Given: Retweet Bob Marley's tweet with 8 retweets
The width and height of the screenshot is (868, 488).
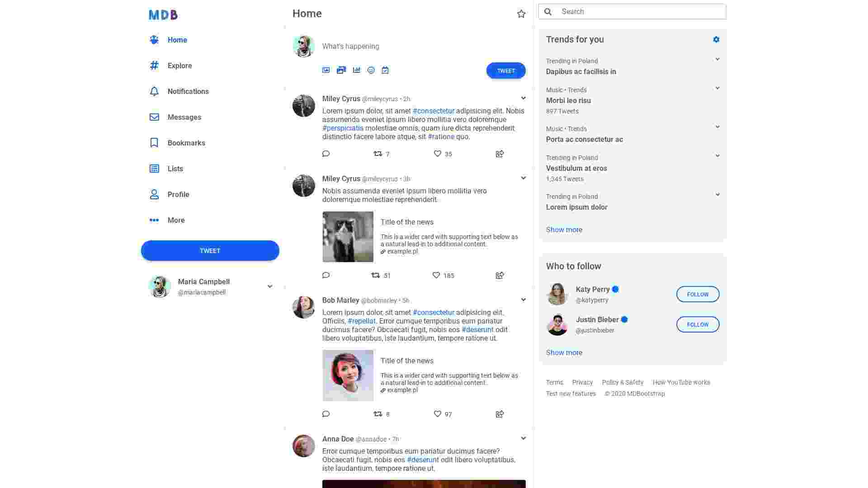Looking at the screenshot, I should coord(378,414).
